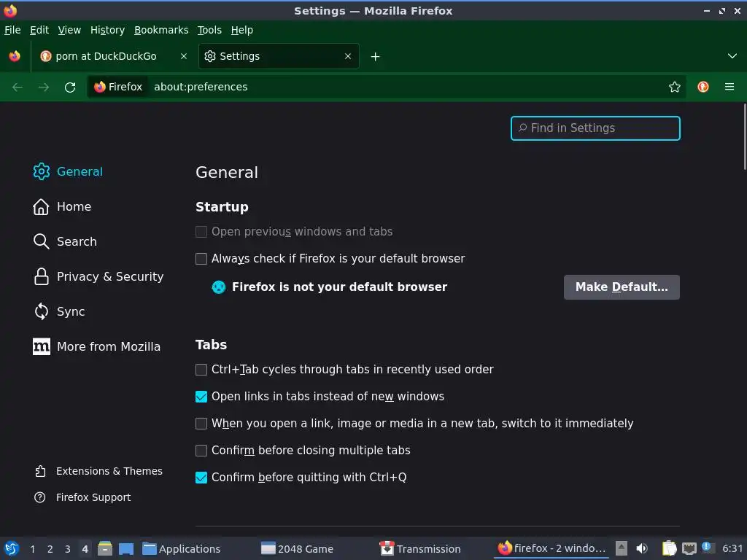Open the DuckDuckGo extension icon in toolbar
This screenshot has width=747, height=560.
(703, 87)
